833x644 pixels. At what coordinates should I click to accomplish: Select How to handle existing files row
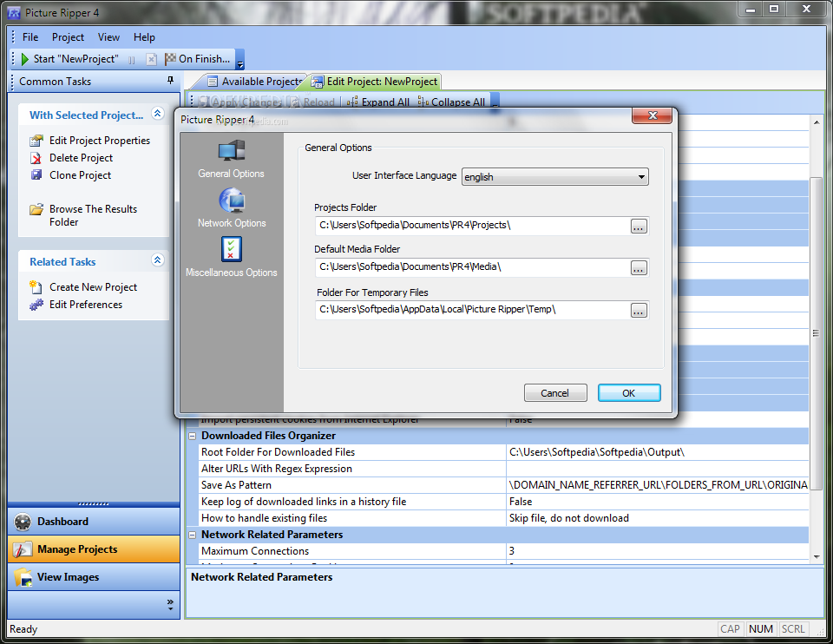[503, 518]
